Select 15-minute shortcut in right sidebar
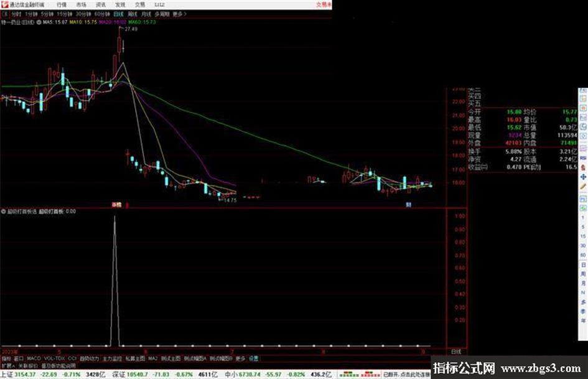The width and height of the screenshot is (588, 379). click(x=583, y=236)
